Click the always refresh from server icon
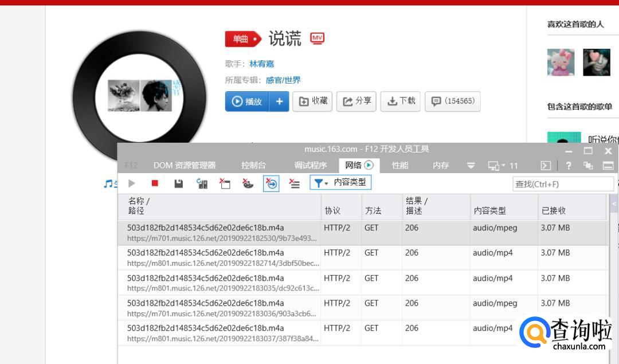The height and width of the screenshot is (364, 619). pyautogui.click(x=202, y=183)
